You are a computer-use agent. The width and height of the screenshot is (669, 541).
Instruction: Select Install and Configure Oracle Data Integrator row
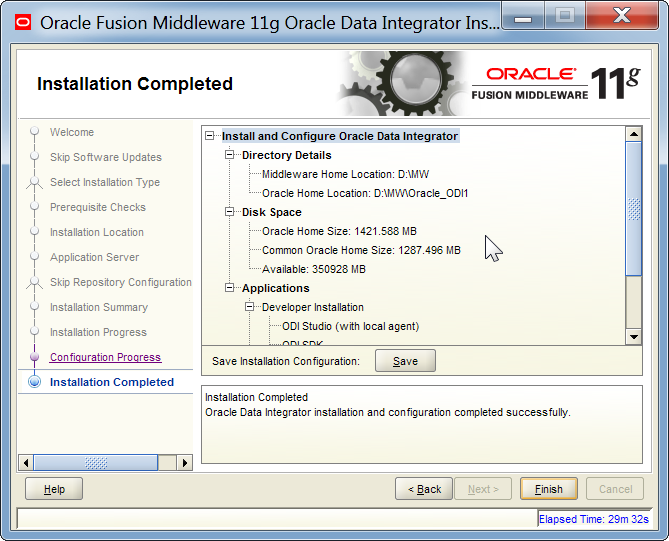[340, 136]
